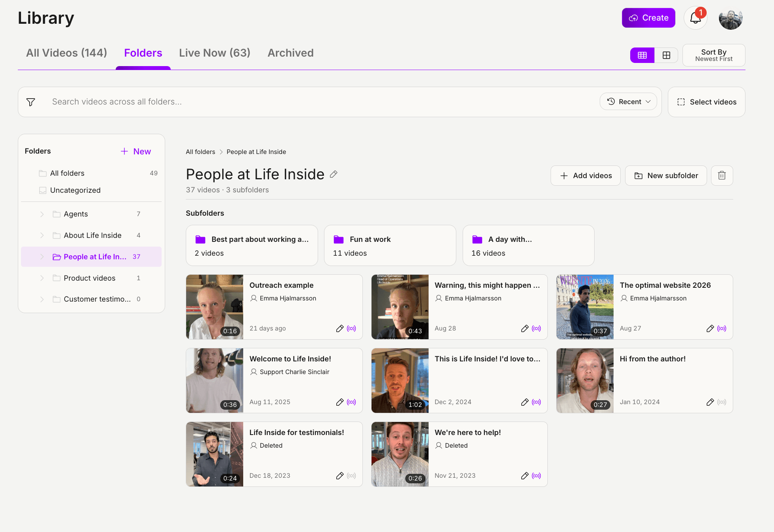This screenshot has width=774, height=532.
Task: Switch to Live Now (63) tab
Action: 215,53
